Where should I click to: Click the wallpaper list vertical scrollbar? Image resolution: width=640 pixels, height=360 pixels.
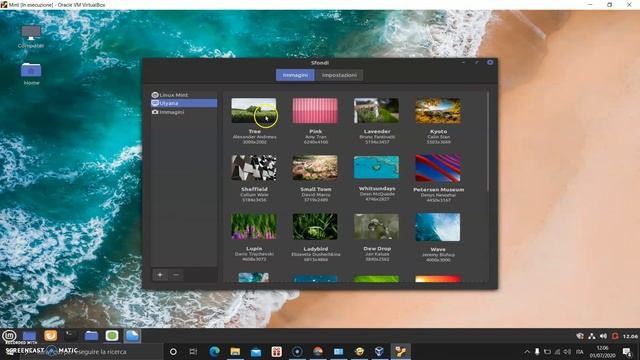[487, 142]
